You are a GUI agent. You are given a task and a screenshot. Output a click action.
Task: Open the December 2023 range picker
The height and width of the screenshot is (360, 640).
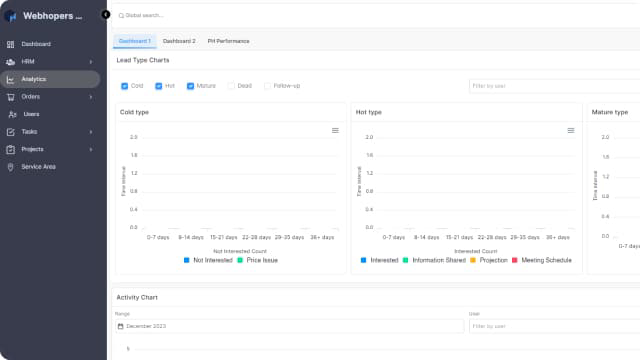point(289,326)
